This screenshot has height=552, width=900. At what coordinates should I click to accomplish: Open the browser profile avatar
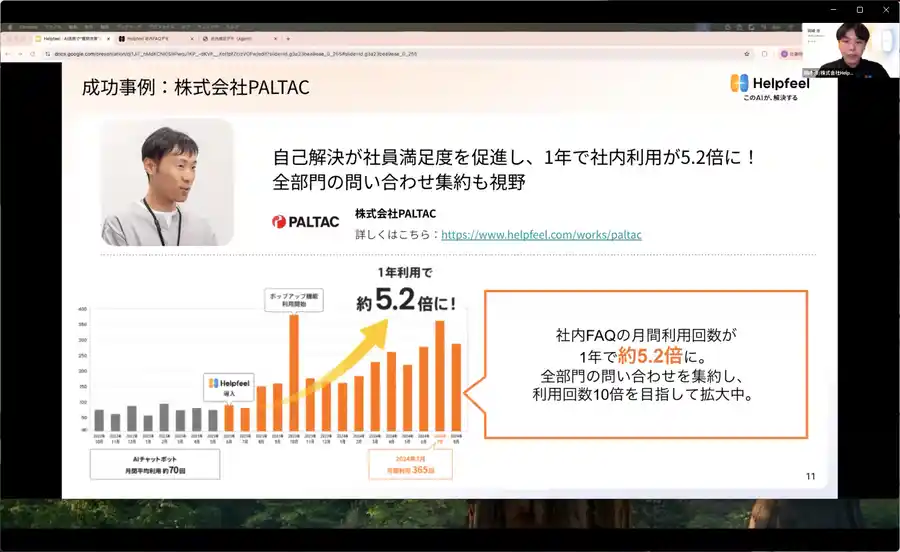(781, 53)
